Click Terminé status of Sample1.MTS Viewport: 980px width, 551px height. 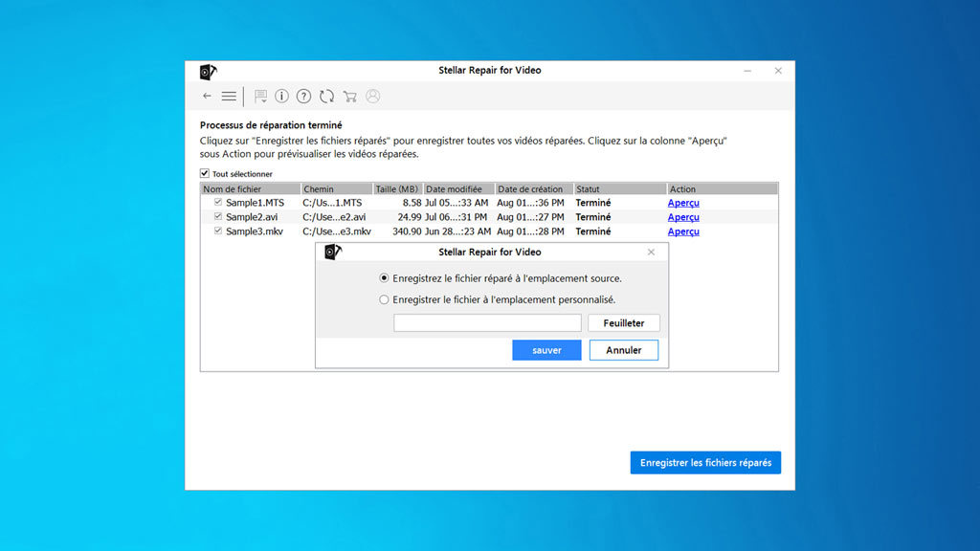593,203
